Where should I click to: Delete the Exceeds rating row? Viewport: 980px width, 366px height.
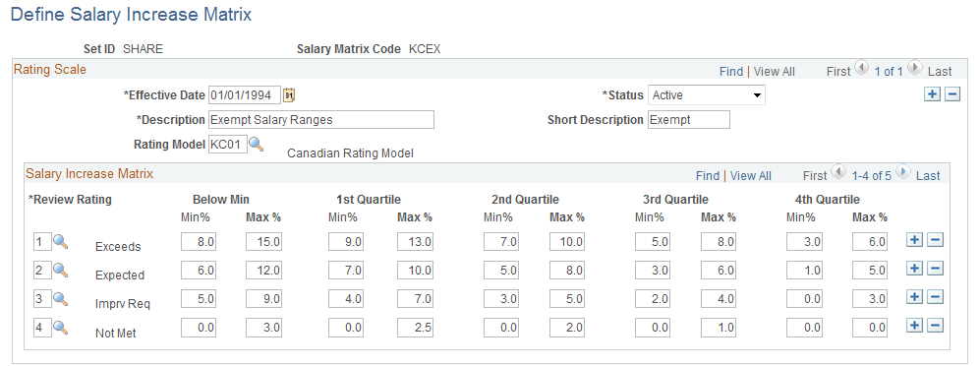tap(935, 240)
